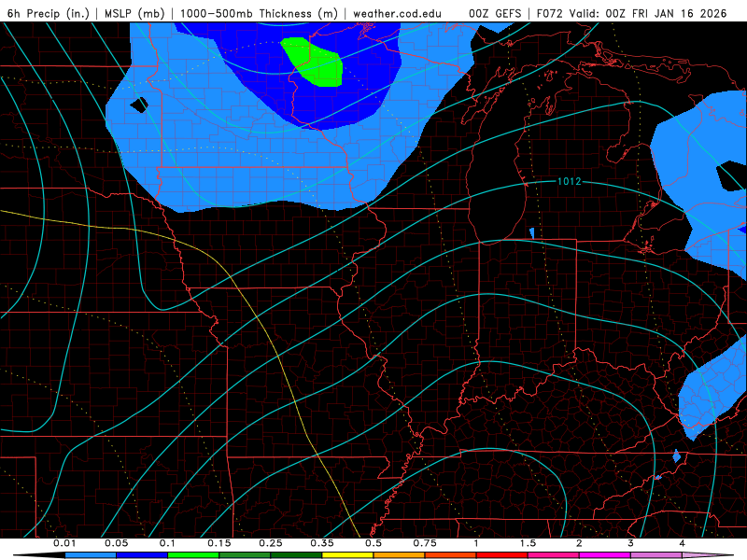
Task: Select the medium green 0.15 legend swatch
Action: click(245, 555)
